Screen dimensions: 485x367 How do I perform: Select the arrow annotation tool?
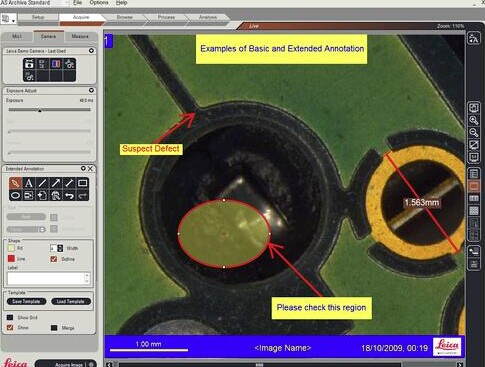coord(55,183)
